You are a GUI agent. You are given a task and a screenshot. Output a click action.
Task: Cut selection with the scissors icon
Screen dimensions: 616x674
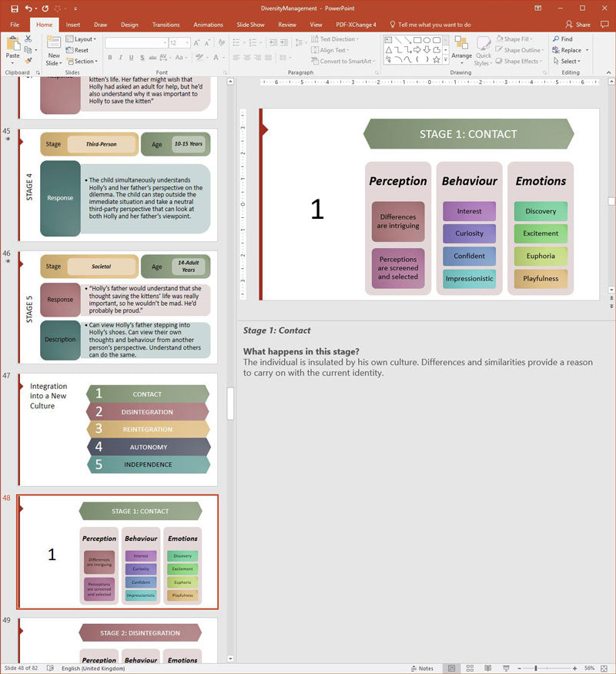(x=28, y=39)
